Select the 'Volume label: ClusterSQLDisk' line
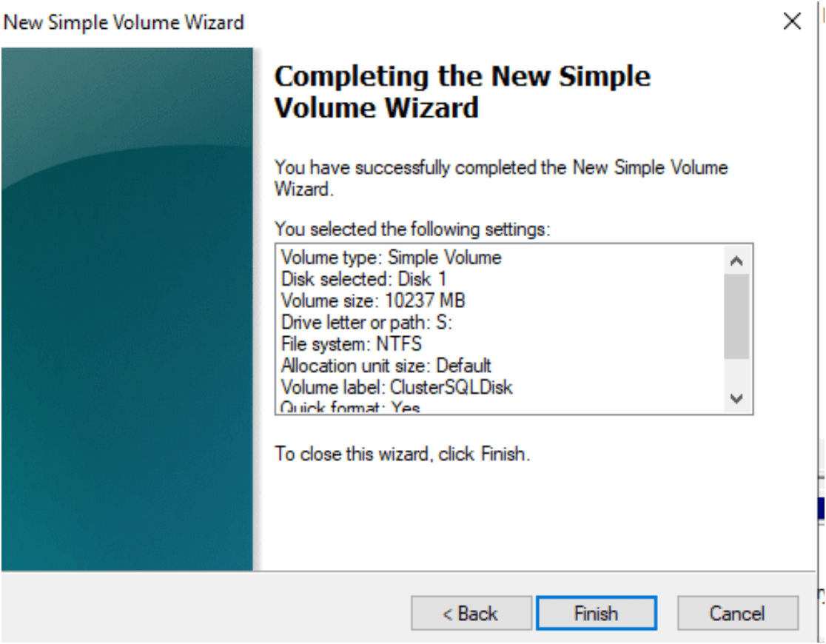826x644 pixels. [397, 387]
